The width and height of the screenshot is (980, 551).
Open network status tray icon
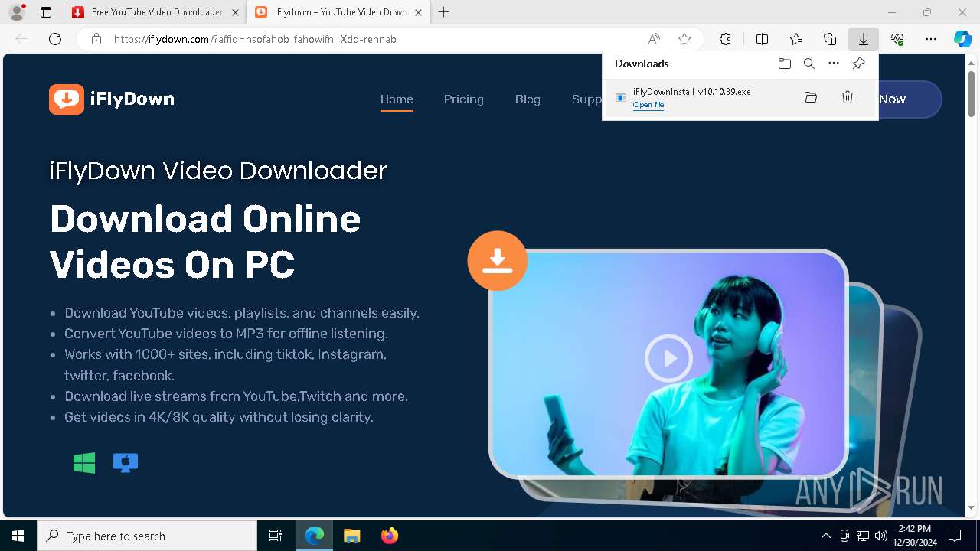(x=863, y=536)
